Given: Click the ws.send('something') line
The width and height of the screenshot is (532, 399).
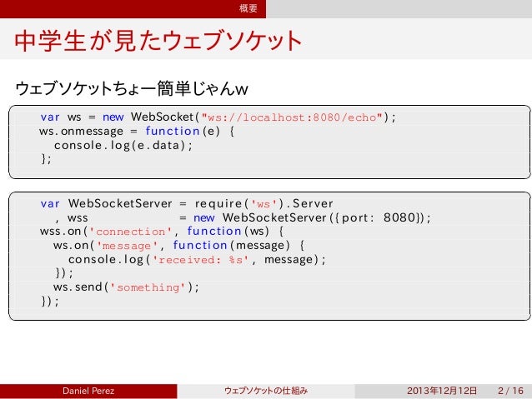Looking at the screenshot, I should click(x=126, y=287).
